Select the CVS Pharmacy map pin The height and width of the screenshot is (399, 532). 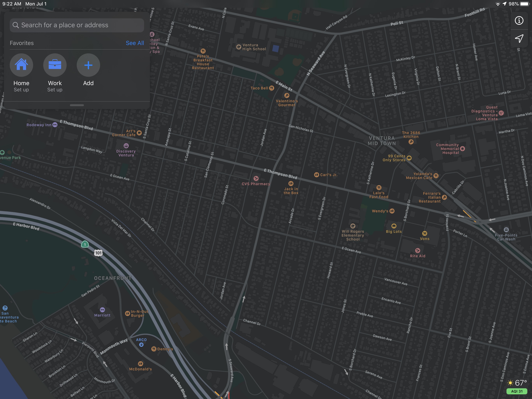tap(256, 179)
